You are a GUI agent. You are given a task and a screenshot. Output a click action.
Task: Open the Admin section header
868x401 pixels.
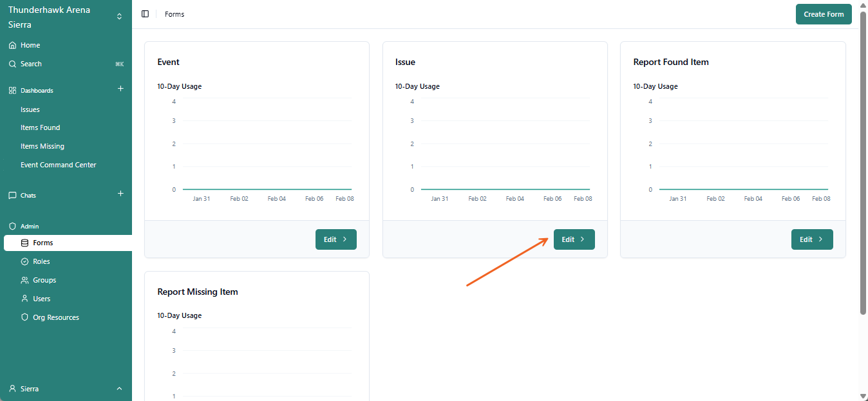click(30, 227)
